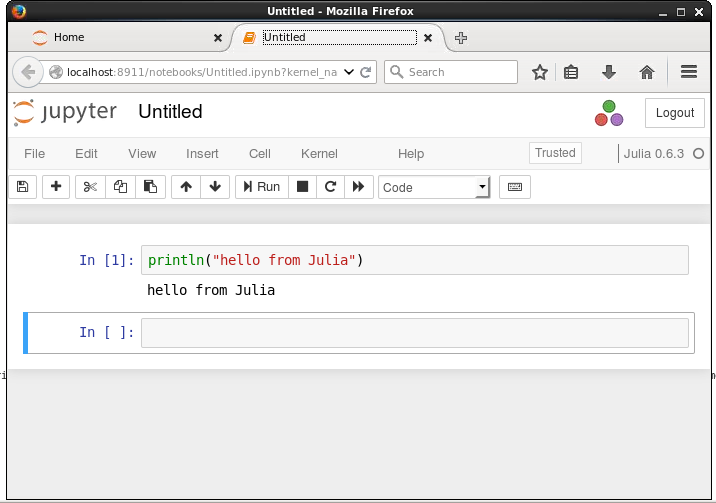The height and width of the screenshot is (503, 716).
Task: Reload the current page
Action: (x=366, y=72)
